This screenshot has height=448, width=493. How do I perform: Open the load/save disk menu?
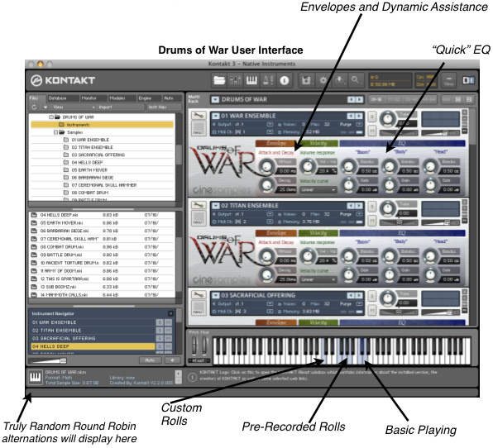[x=306, y=80]
